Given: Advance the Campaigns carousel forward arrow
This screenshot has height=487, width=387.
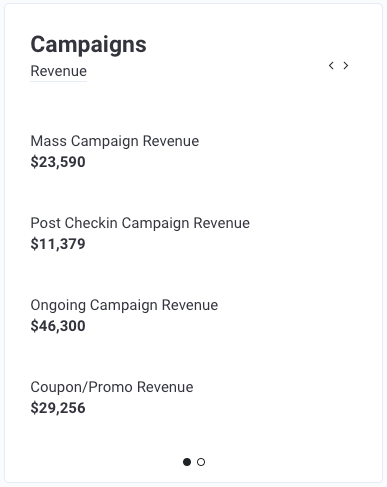Looking at the screenshot, I should 346,65.
